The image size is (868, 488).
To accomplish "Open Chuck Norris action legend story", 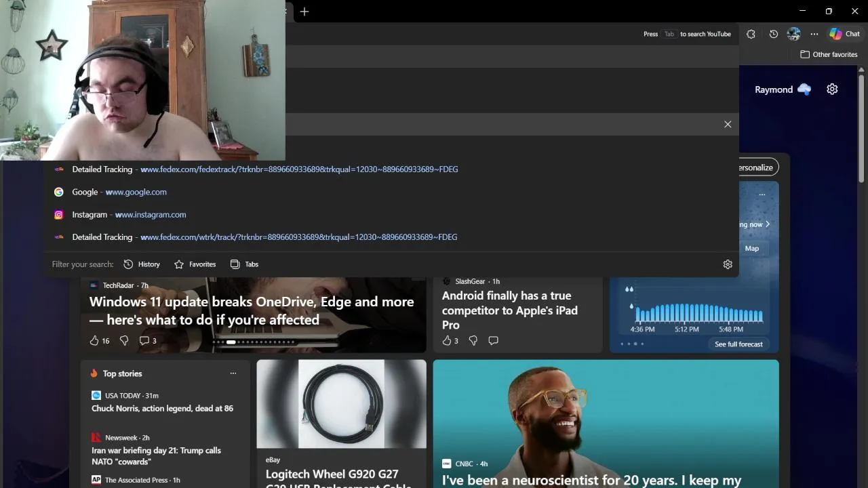I will pos(162,409).
